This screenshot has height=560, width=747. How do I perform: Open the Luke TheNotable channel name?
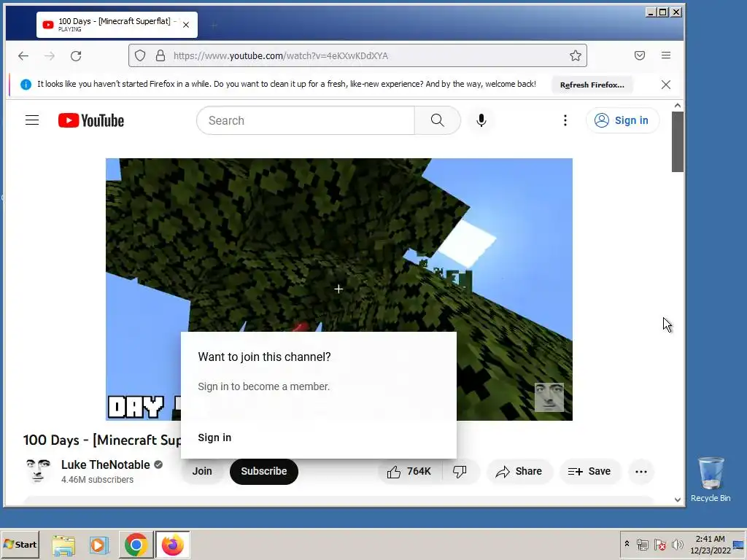coord(106,464)
